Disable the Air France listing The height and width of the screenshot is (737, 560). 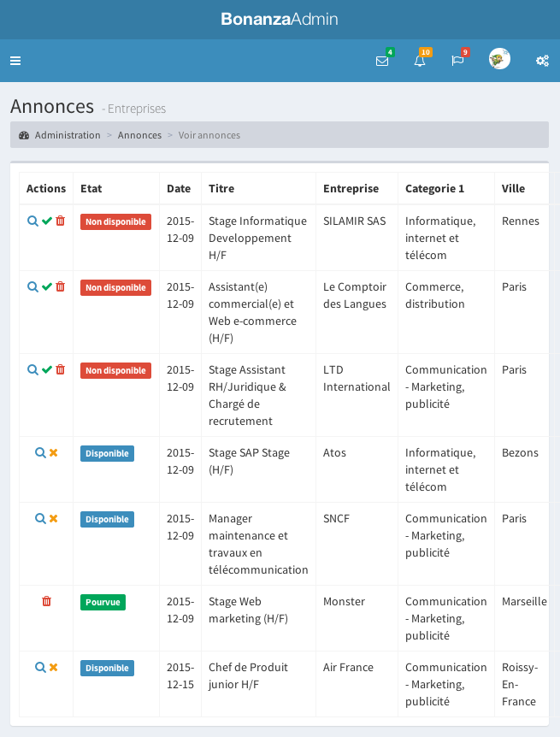click(53, 667)
